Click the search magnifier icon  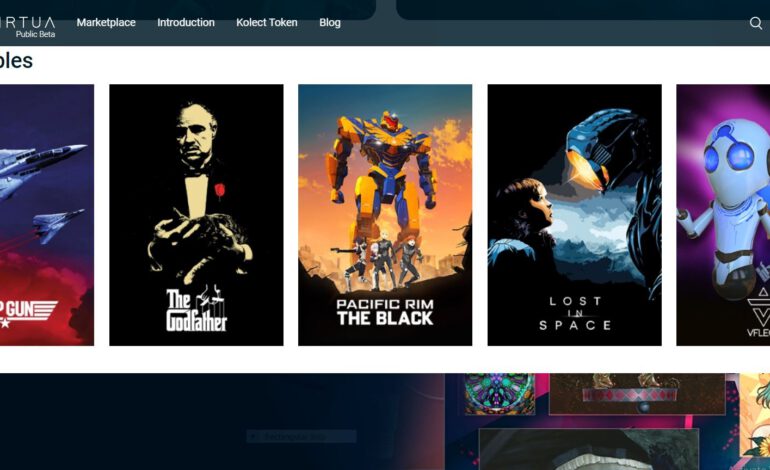pyautogui.click(x=755, y=23)
